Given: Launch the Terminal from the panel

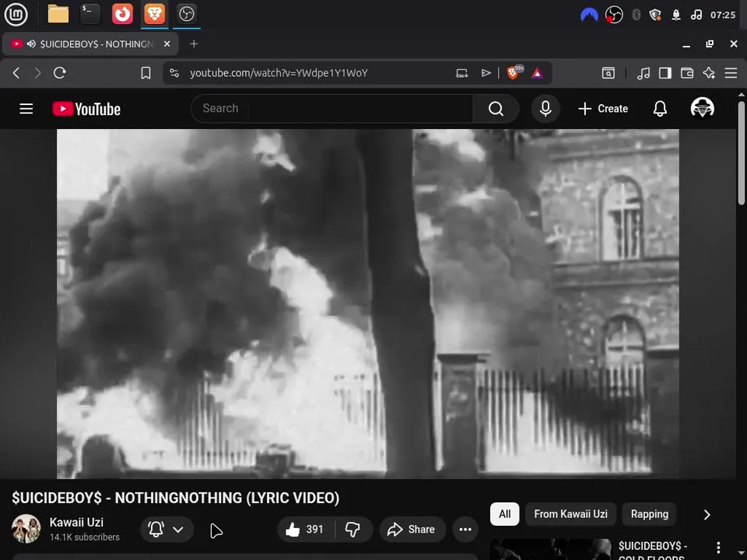Looking at the screenshot, I should (90, 14).
